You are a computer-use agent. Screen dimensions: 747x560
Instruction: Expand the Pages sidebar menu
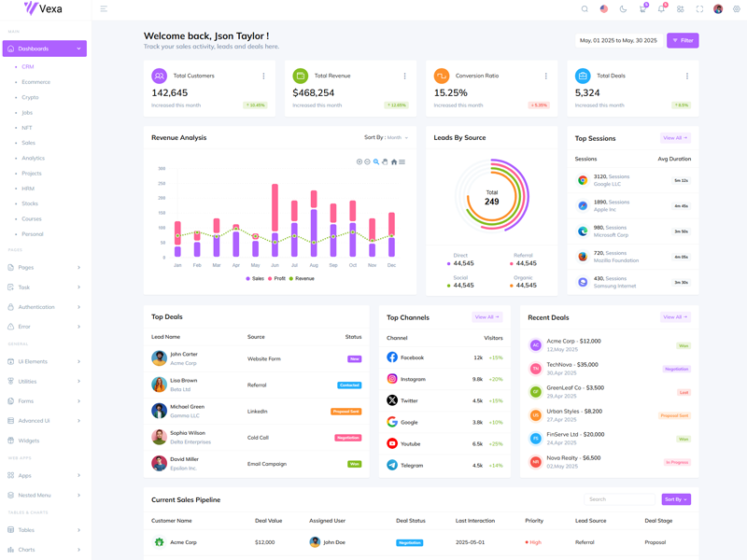(45, 268)
